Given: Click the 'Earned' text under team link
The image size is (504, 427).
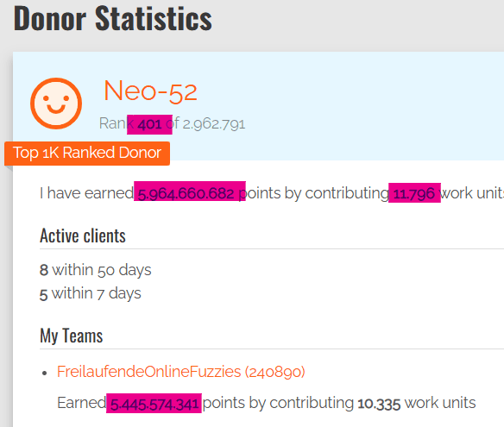Looking at the screenshot, I should pyautogui.click(x=82, y=403).
